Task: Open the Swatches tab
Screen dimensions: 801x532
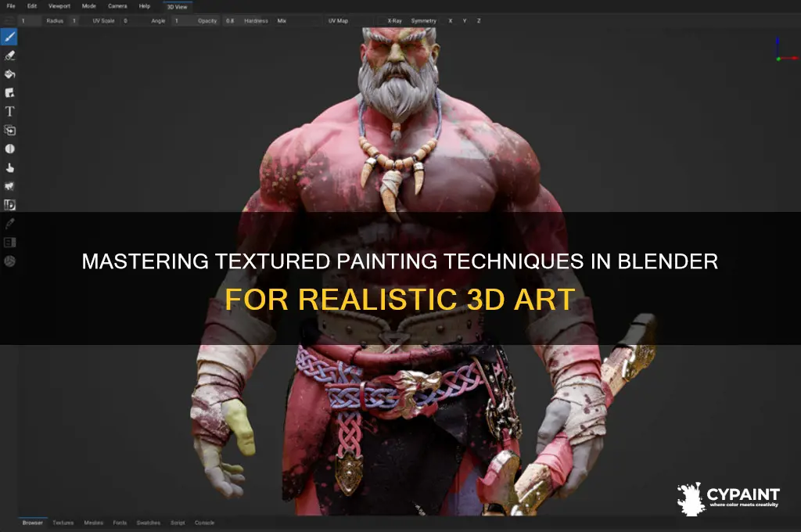Action: pos(149,523)
